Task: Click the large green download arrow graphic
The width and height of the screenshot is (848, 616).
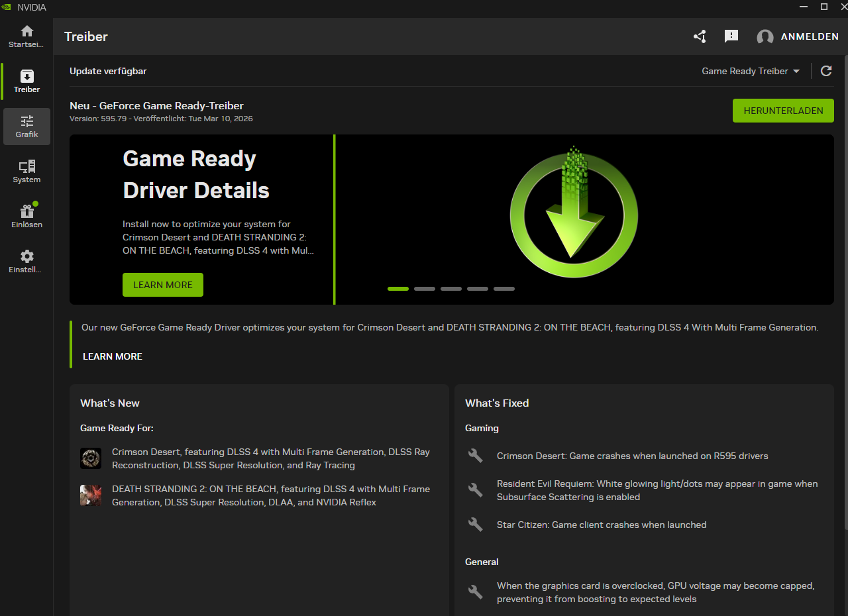Action: [x=574, y=213]
